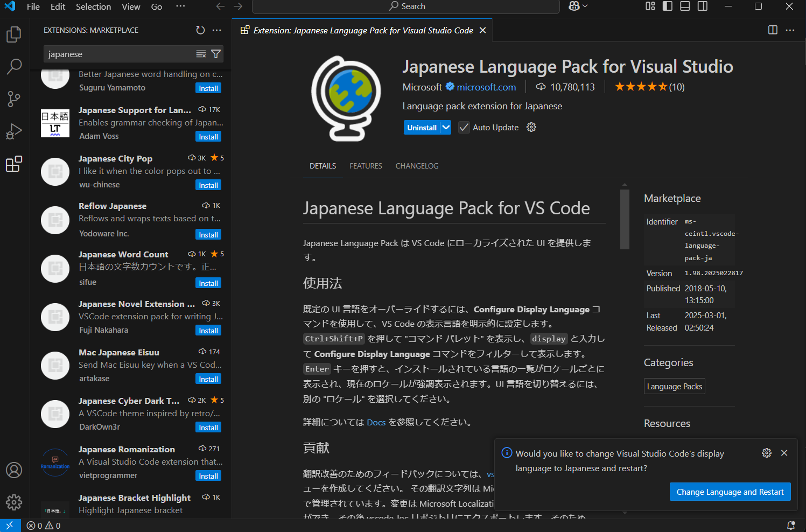Image resolution: width=806 pixels, height=532 pixels.
Task: Install the Japanese Romanization extension
Action: point(208,476)
